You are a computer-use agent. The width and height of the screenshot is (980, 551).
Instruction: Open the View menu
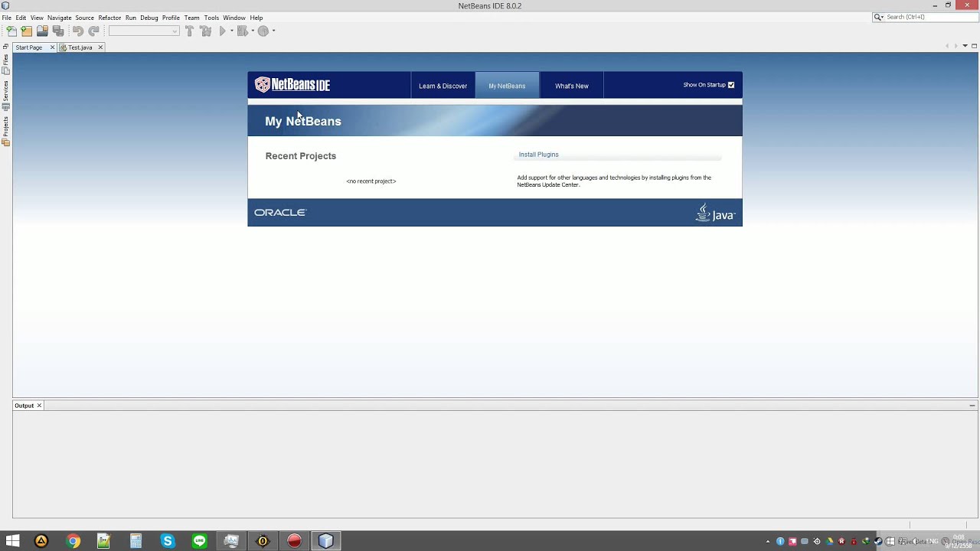37,18
